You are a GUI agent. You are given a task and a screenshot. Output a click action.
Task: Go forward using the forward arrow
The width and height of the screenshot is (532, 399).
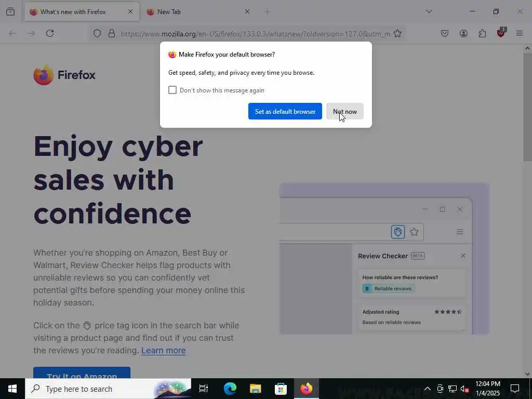tap(31, 33)
